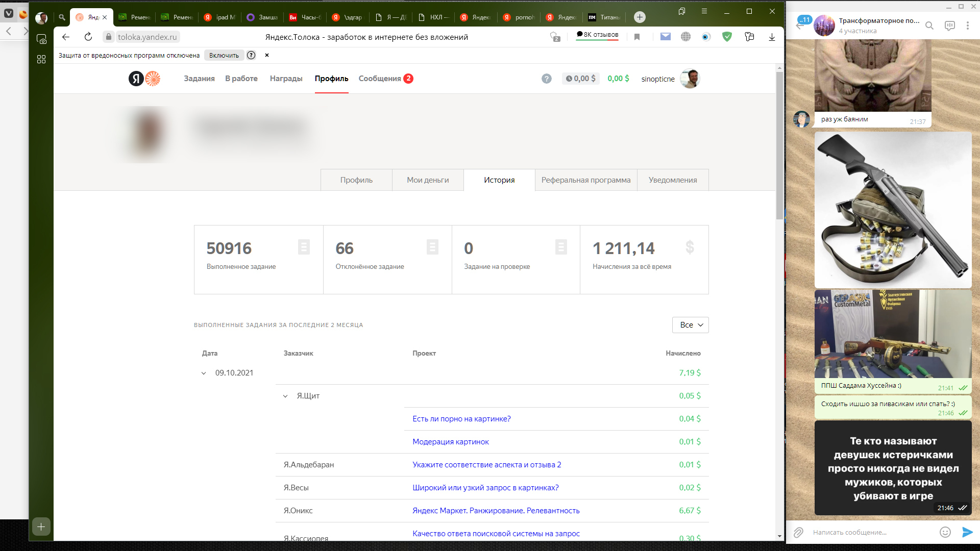Click the browser profile avatar in tab strip
The image size is (980, 551).
41,18
